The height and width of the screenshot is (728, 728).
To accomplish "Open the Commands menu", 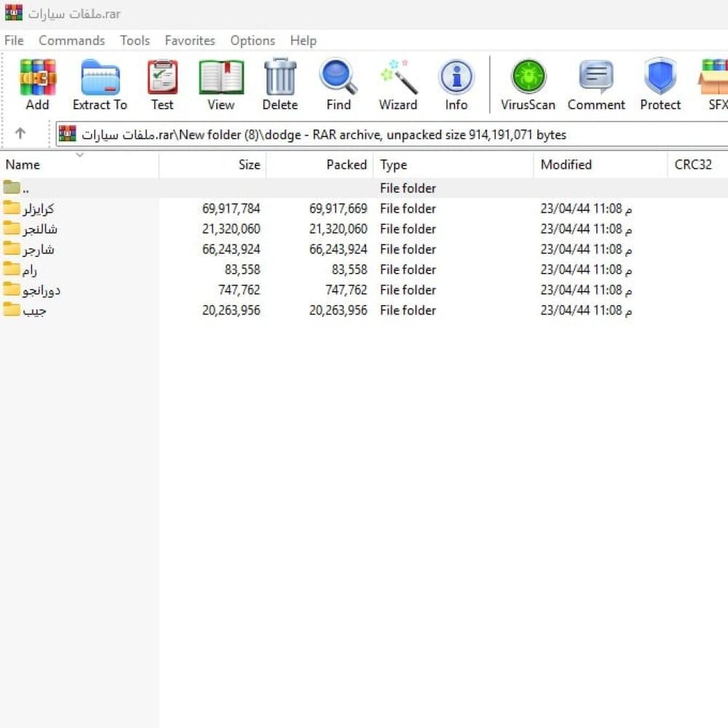I will pyautogui.click(x=71, y=41).
